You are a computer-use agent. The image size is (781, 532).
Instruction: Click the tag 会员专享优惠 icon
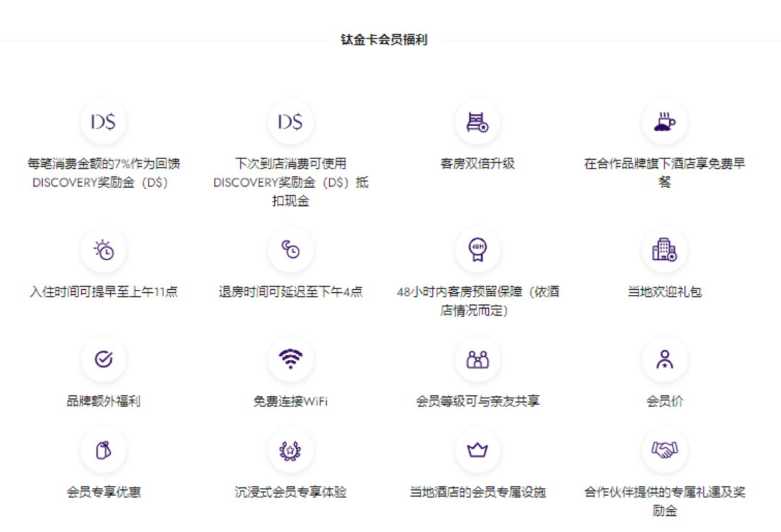click(103, 450)
